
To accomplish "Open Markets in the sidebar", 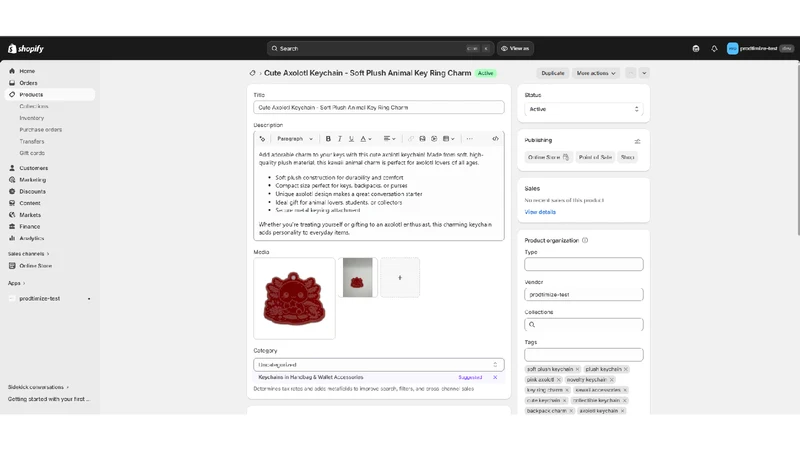I will click(x=30, y=215).
